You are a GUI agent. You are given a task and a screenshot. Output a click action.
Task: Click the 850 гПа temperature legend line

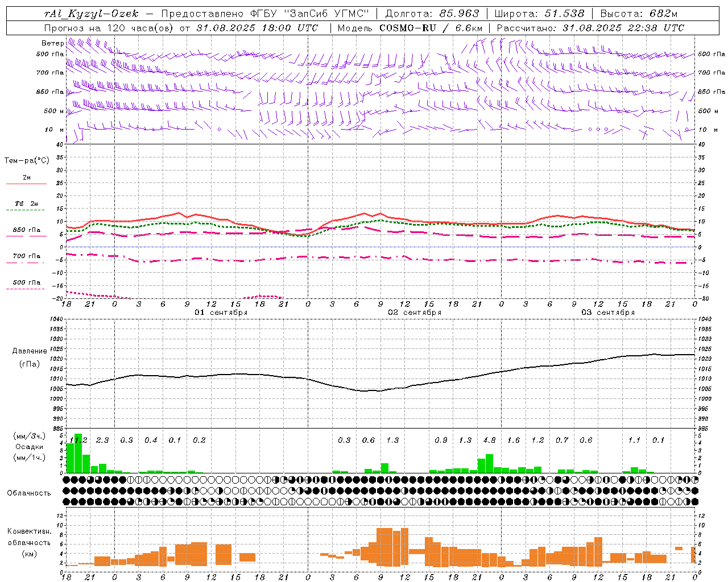pyautogui.click(x=25, y=236)
